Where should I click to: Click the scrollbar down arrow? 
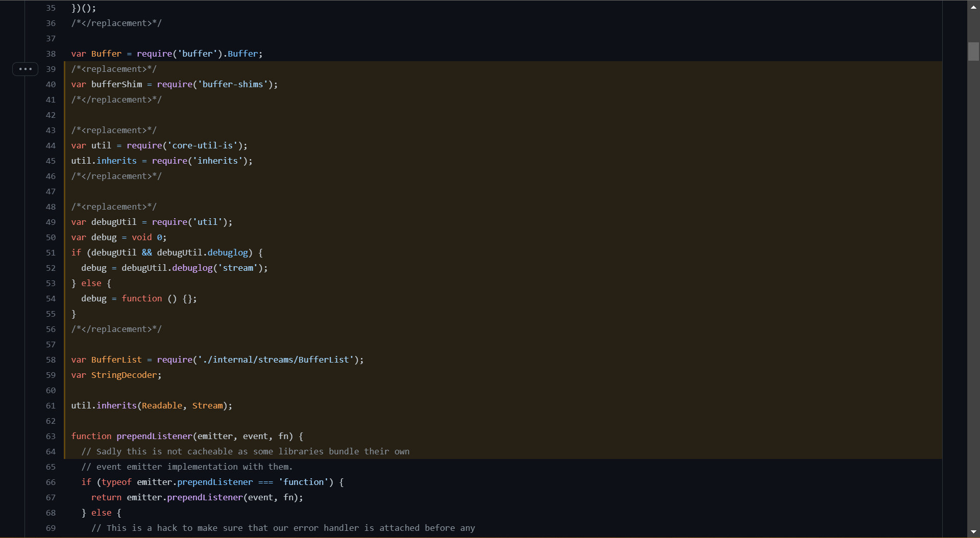973,531
